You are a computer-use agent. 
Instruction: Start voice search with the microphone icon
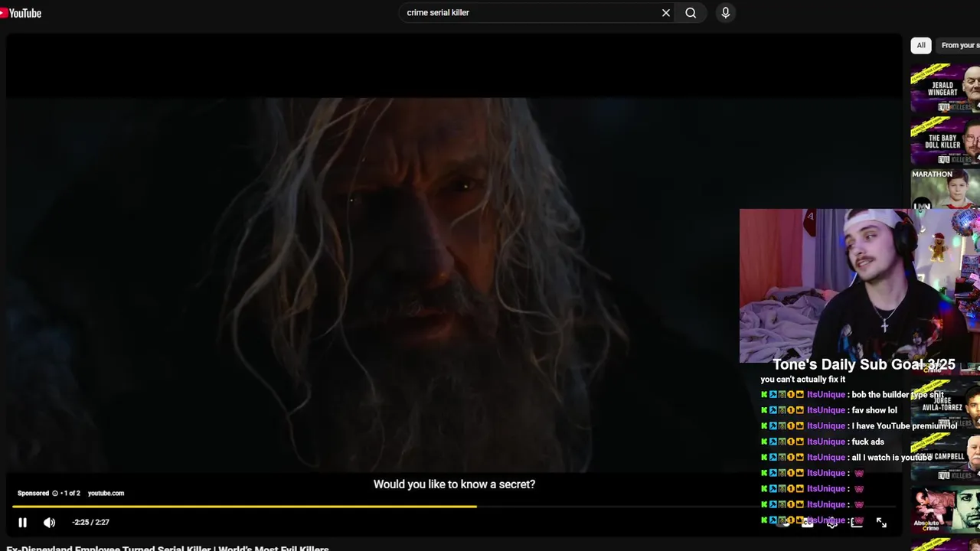click(726, 13)
